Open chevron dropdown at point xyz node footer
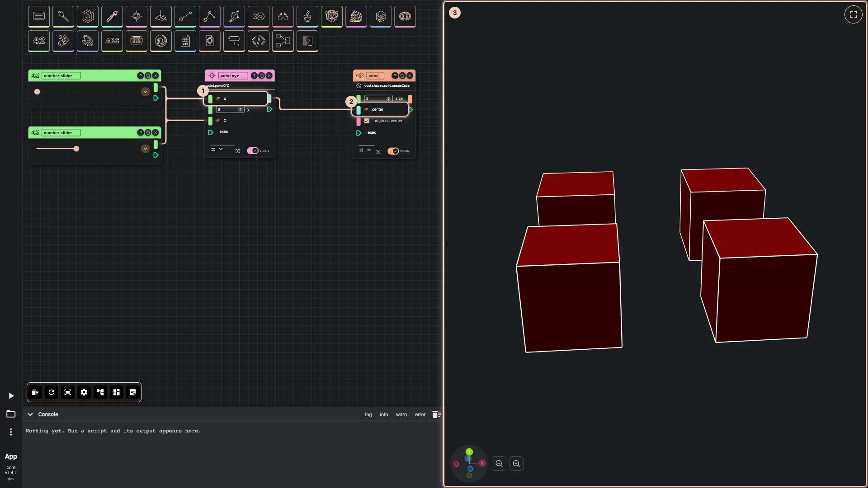The height and width of the screenshot is (488, 868). pyautogui.click(x=221, y=149)
